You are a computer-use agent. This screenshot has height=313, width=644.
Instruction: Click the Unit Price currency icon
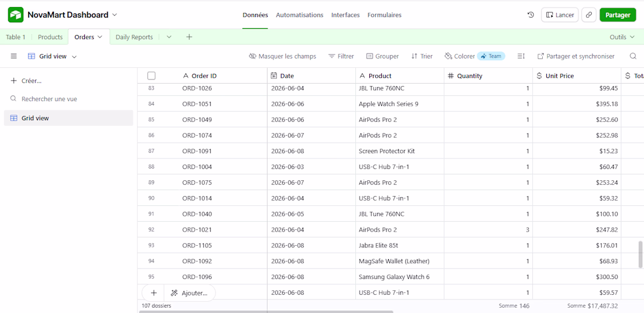pyautogui.click(x=539, y=75)
